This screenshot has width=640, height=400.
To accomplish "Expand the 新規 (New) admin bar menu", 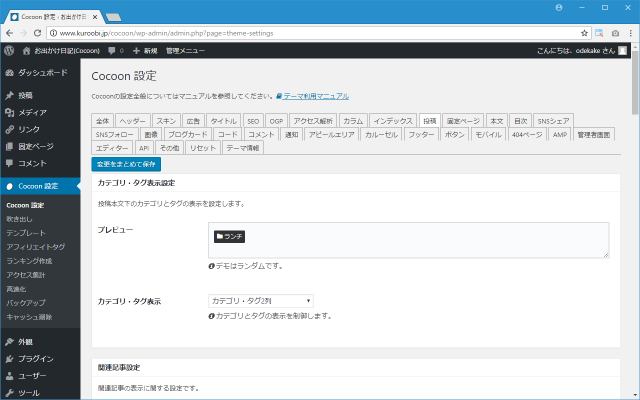I will 145,49.
